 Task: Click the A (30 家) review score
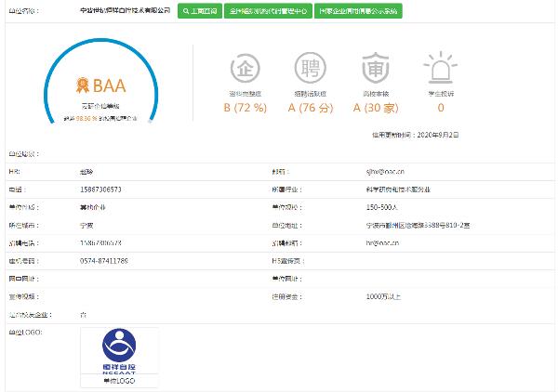pos(371,108)
